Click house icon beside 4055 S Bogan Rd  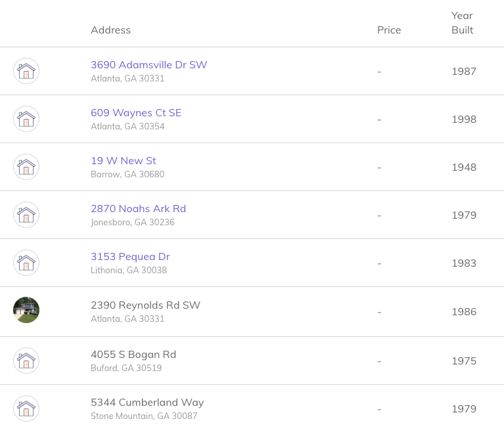click(26, 361)
